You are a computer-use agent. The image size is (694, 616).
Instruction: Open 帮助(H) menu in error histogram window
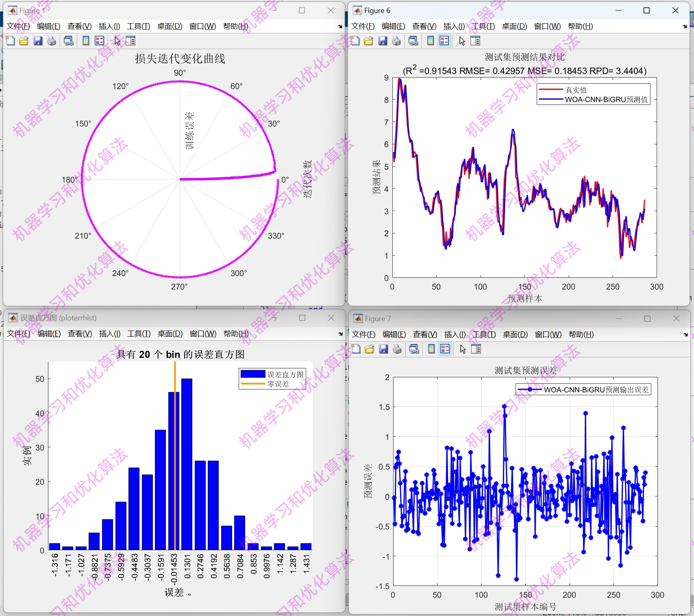pos(236,334)
